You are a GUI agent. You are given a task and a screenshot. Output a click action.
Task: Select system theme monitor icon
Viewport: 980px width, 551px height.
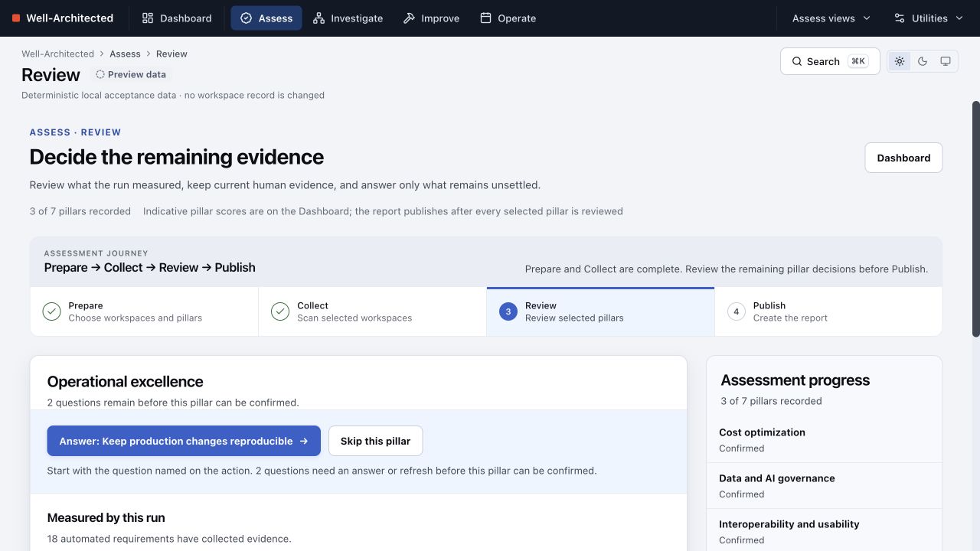(946, 61)
